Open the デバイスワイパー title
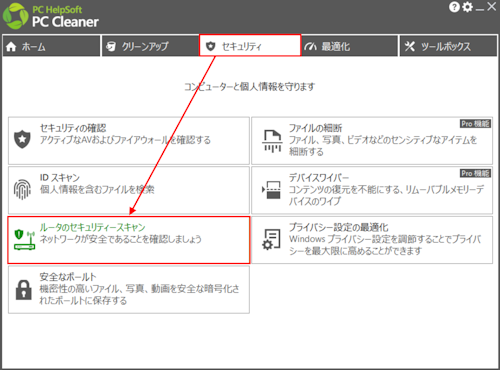Screen dimensions: 500x370 pyautogui.click(x=319, y=178)
